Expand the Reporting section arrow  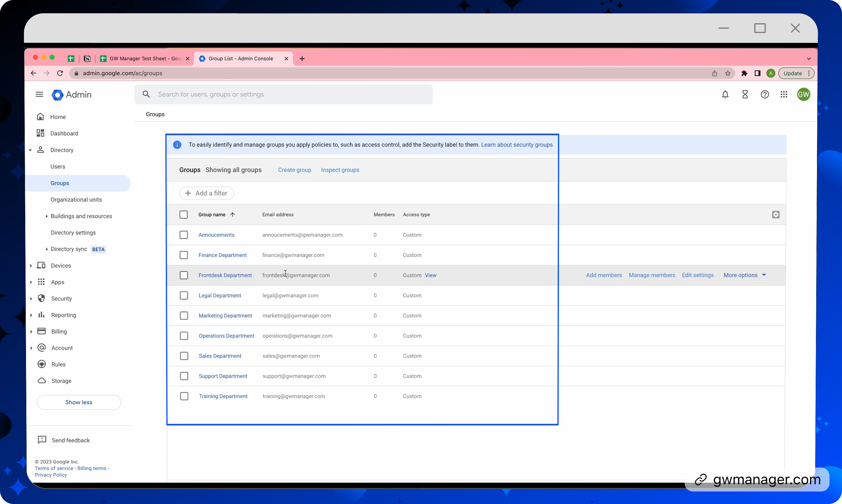click(31, 315)
